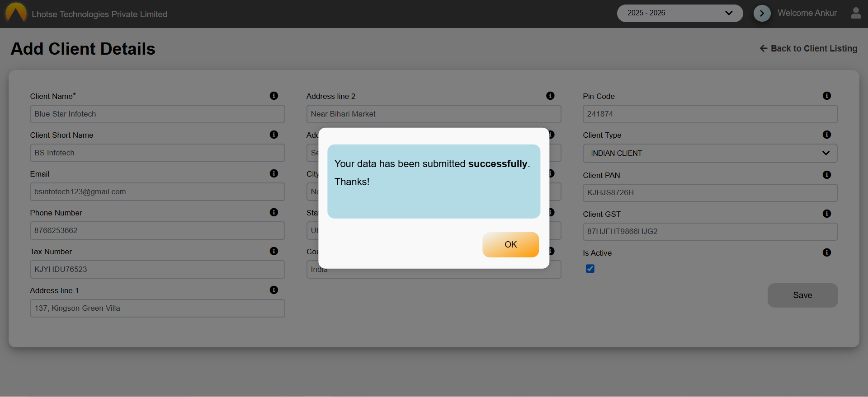Toggle the Is Active checkbox

pos(590,269)
